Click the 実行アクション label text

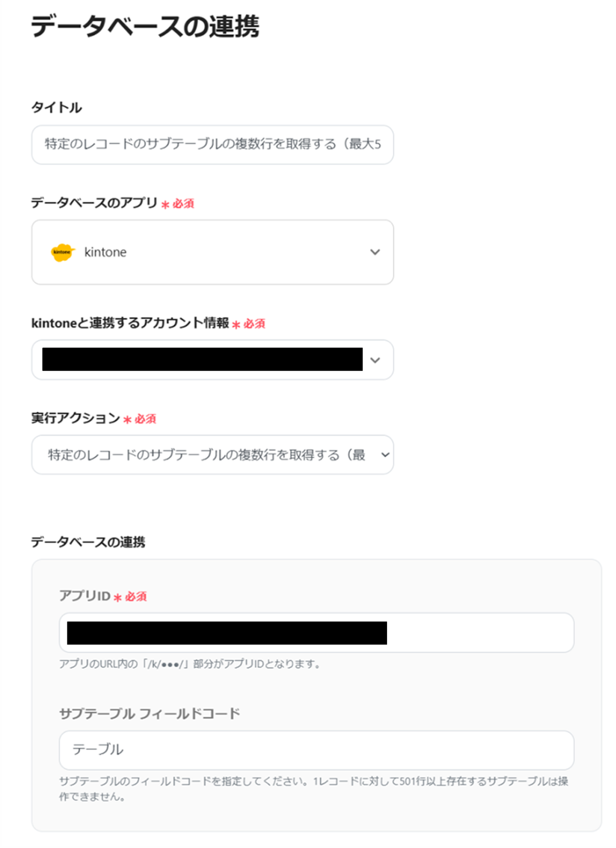tap(75, 419)
